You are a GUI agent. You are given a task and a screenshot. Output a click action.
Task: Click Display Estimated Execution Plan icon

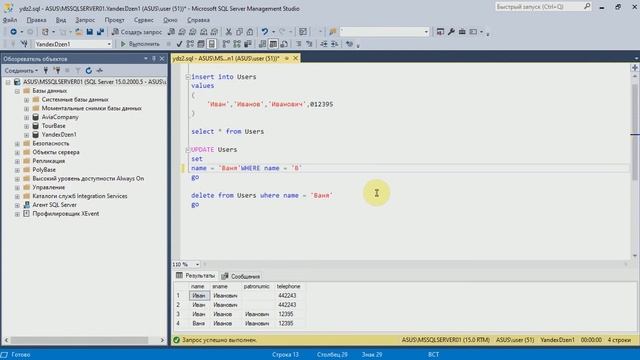tap(190, 44)
